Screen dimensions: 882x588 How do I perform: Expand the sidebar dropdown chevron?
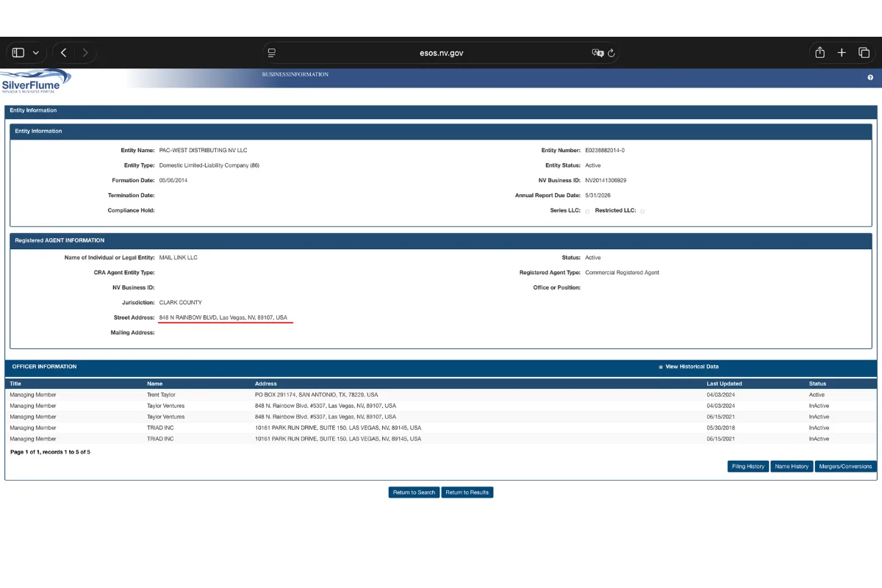36,53
